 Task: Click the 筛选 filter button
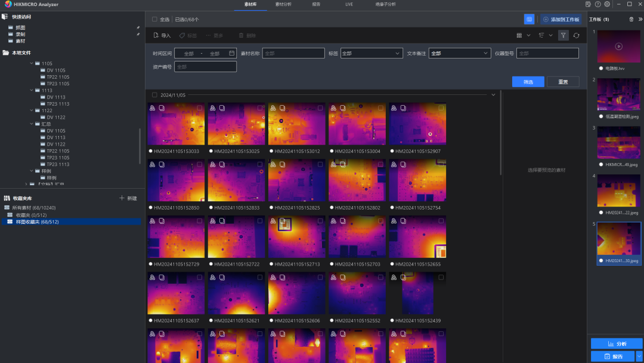[528, 82]
